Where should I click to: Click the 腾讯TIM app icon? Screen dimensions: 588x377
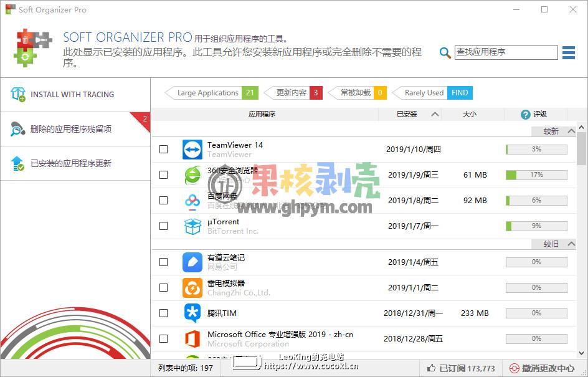click(x=192, y=313)
